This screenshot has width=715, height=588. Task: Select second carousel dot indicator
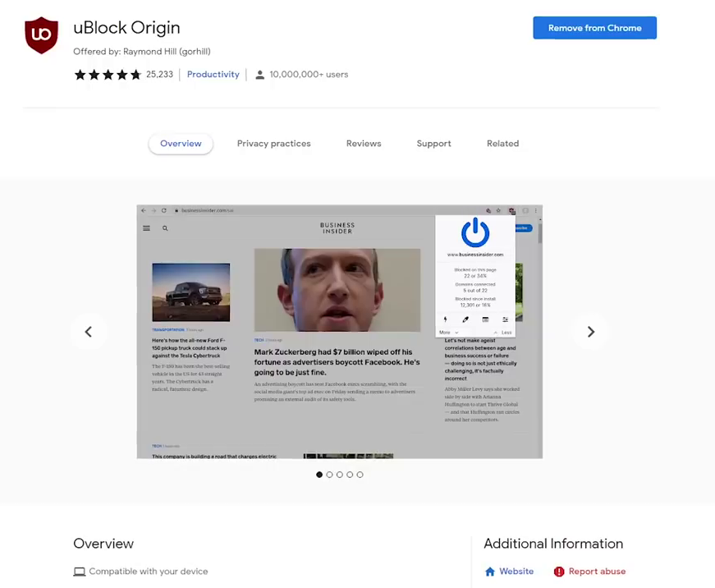click(x=329, y=475)
